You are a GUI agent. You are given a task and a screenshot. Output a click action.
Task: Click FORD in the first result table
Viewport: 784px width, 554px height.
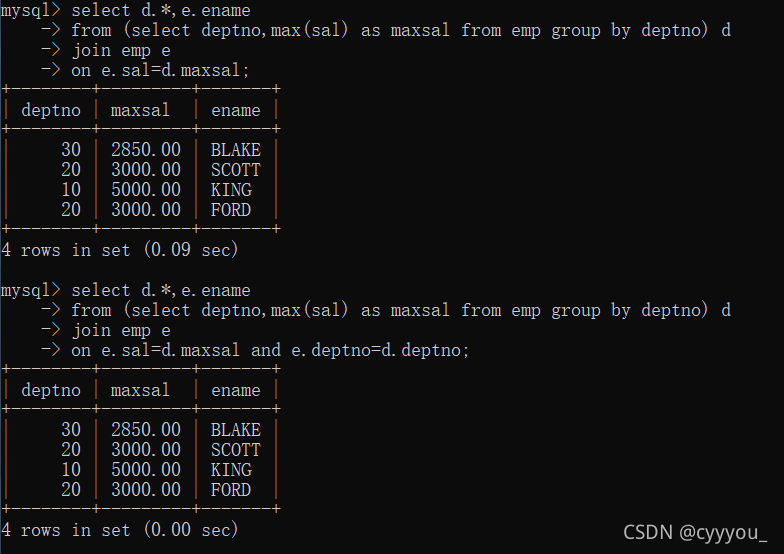pos(230,210)
